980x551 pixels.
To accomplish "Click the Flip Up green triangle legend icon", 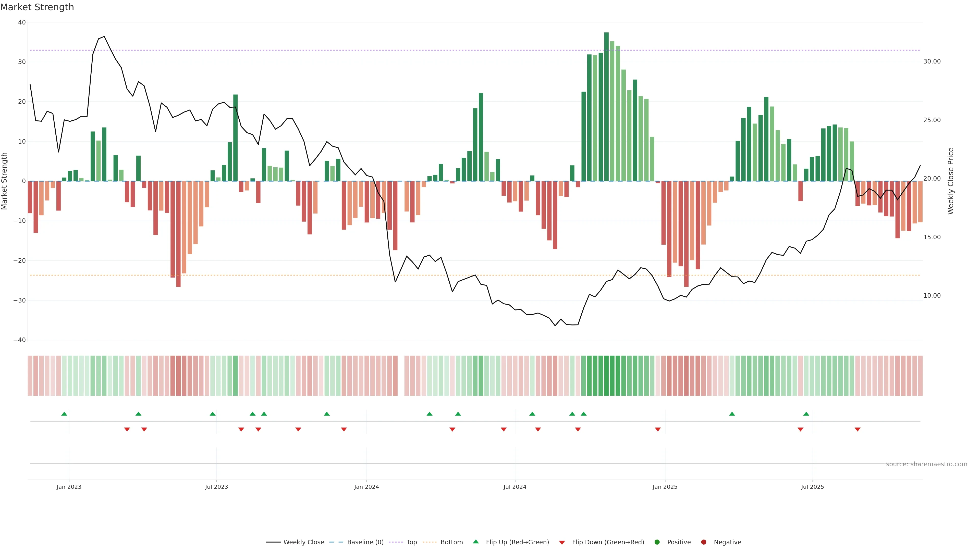I will (475, 542).
